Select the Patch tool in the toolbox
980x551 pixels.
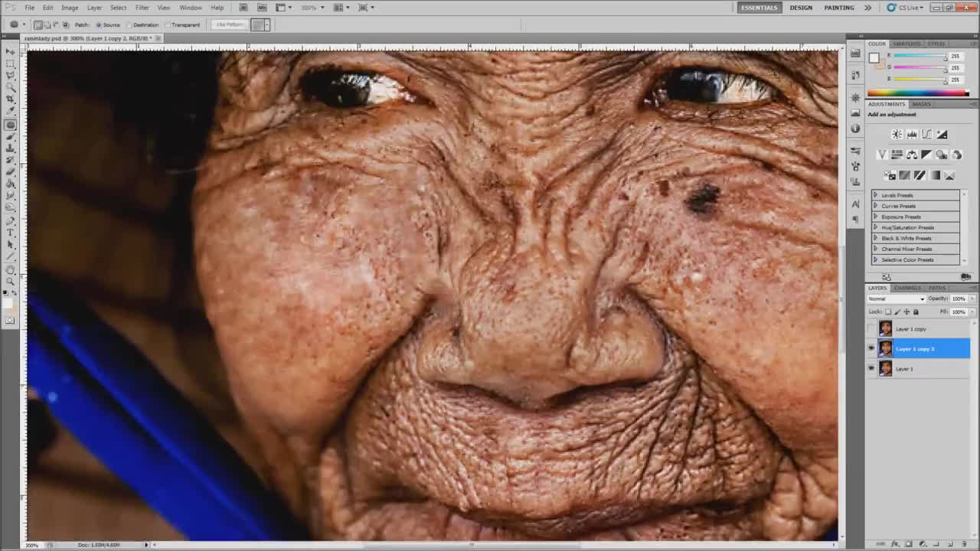11,124
